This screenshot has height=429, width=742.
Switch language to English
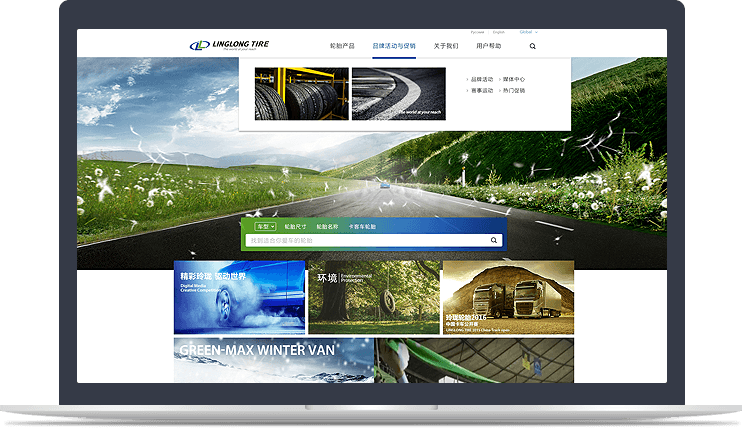coord(499,32)
